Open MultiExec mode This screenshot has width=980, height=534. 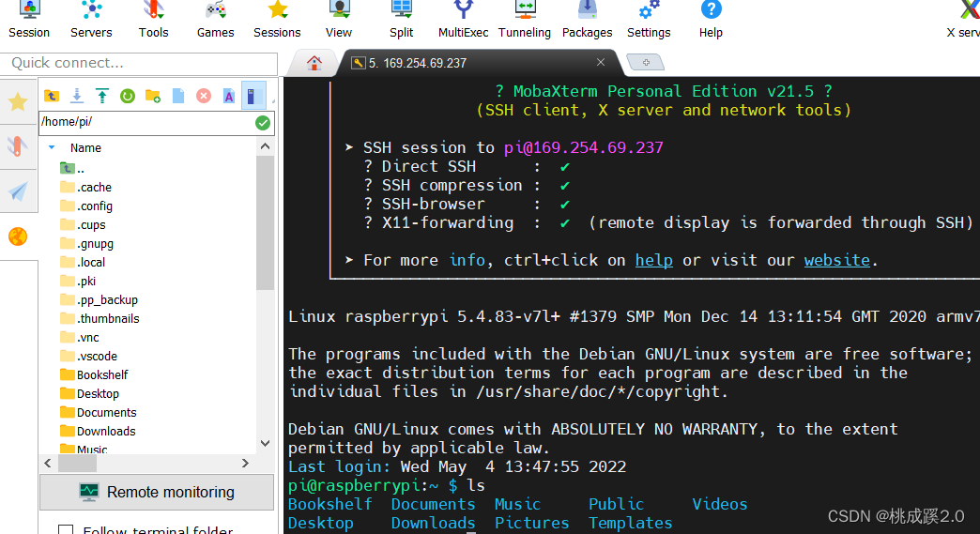463,21
